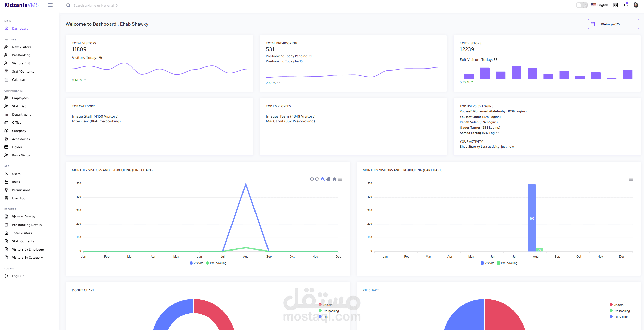Image resolution: width=644 pixels, height=330 pixels.
Task: Toggle the dark mode switch in header
Action: click(581, 5)
